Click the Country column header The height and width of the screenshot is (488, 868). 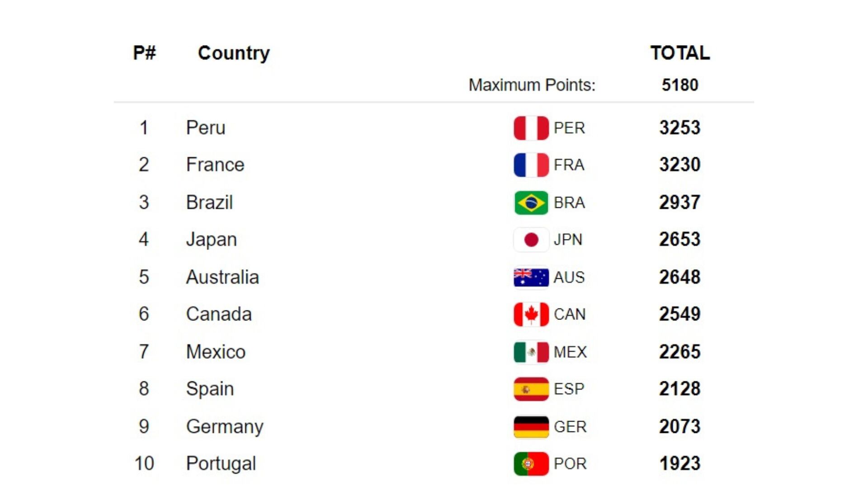[x=234, y=53]
